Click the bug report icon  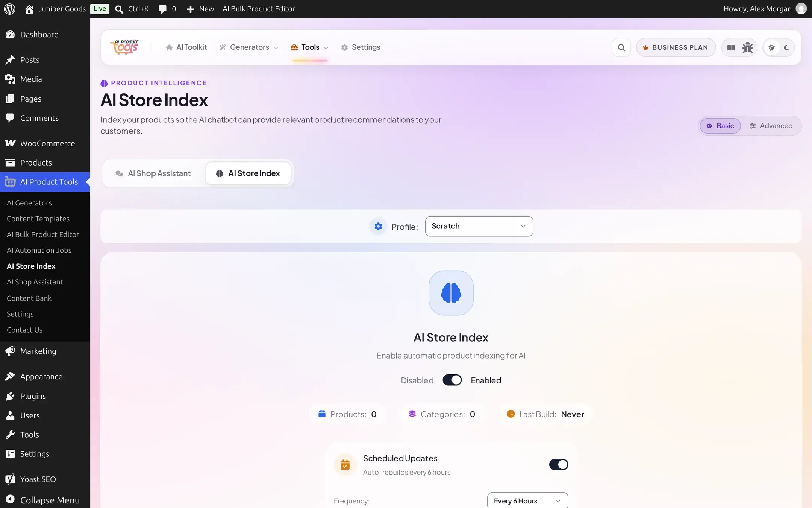[x=747, y=47]
